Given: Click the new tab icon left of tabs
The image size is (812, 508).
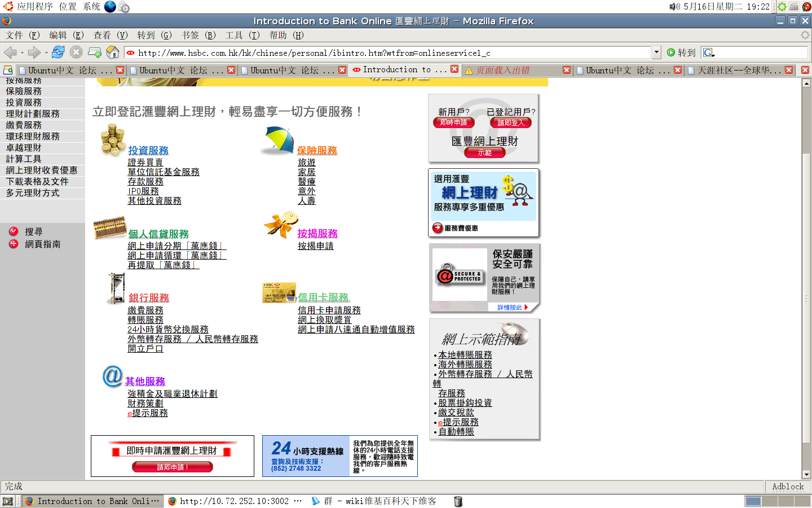Looking at the screenshot, I should 8,70.
